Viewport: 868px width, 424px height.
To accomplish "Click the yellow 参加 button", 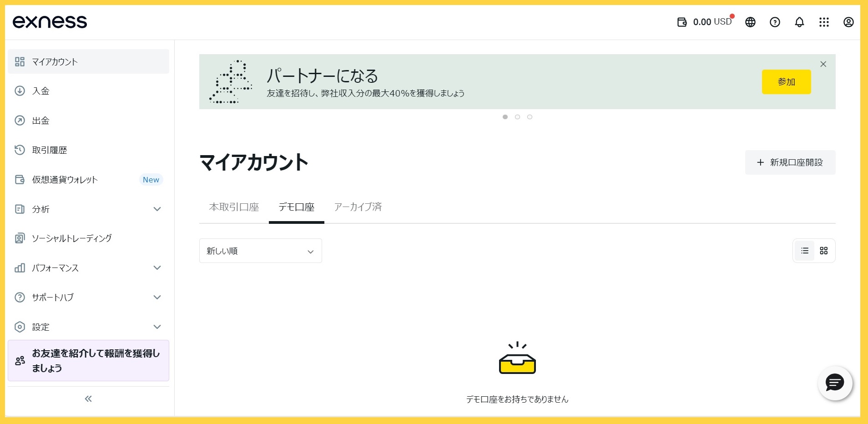I will [x=786, y=82].
